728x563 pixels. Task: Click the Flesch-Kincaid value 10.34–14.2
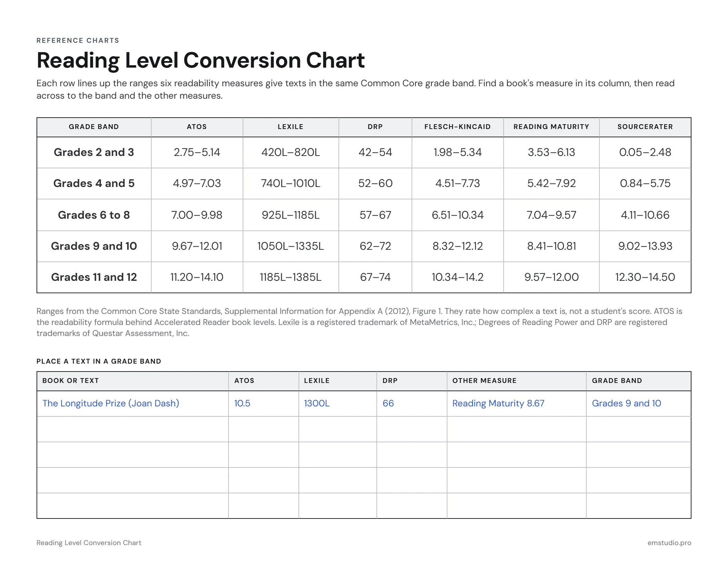coord(457,277)
